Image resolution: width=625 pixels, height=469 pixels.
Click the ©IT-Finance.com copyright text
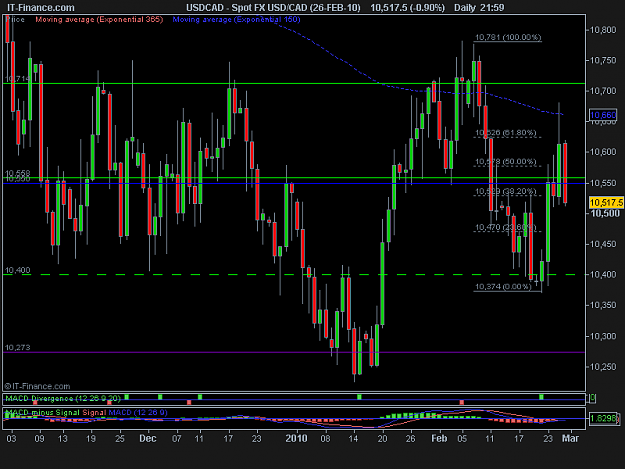click(37, 386)
